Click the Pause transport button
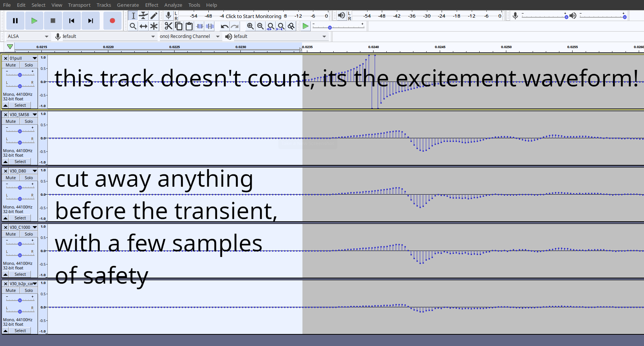The height and width of the screenshot is (346, 644). (x=15, y=21)
